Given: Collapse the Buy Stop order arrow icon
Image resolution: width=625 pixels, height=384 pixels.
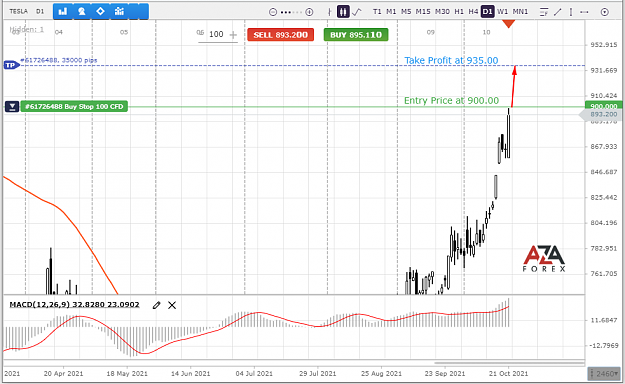Looking at the screenshot, I should click(12, 106).
